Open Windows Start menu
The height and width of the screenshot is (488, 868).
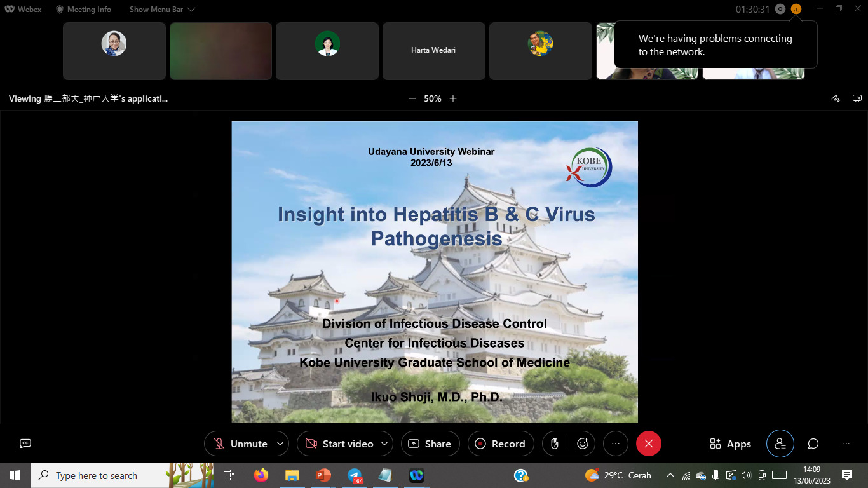pyautogui.click(x=15, y=475)
